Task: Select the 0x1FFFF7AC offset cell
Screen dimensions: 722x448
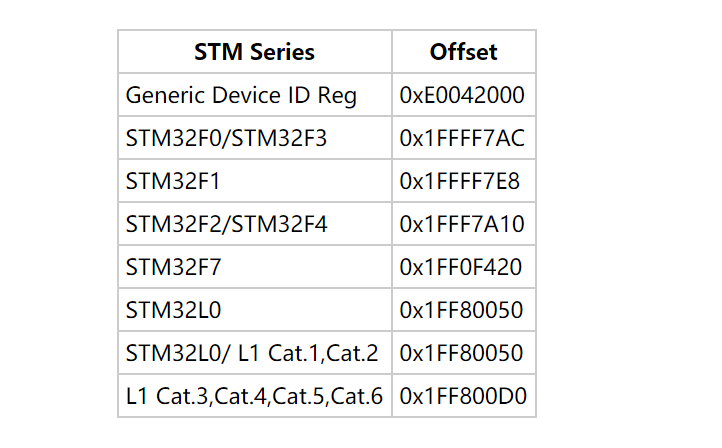Action: [464, 138]
